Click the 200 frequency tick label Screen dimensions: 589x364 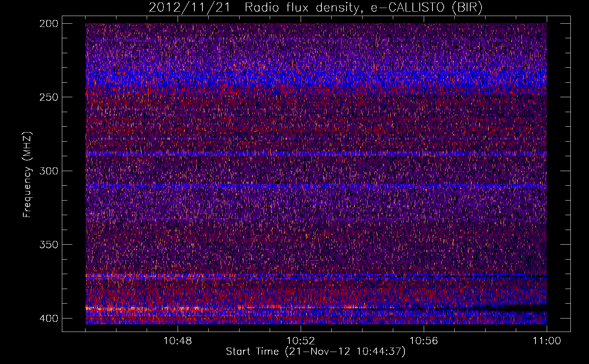(48, 24)
